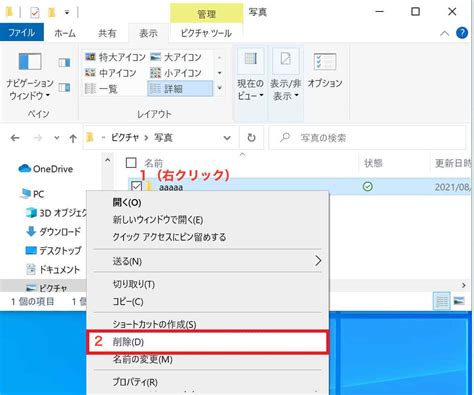This screenshot has width=474, height=395.
Task: Click the new folder icon in title bar
Action: pyautogui.click(x=52, y=13)
